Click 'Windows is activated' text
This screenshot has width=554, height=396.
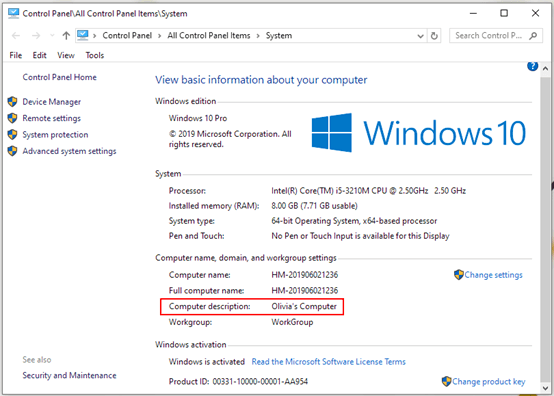(207, 362)
